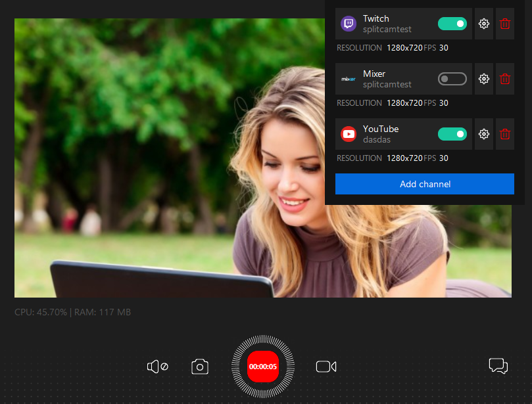532x404 pixels.
Task: Enable the Mixer stream toggle
Action: [452, 79]
